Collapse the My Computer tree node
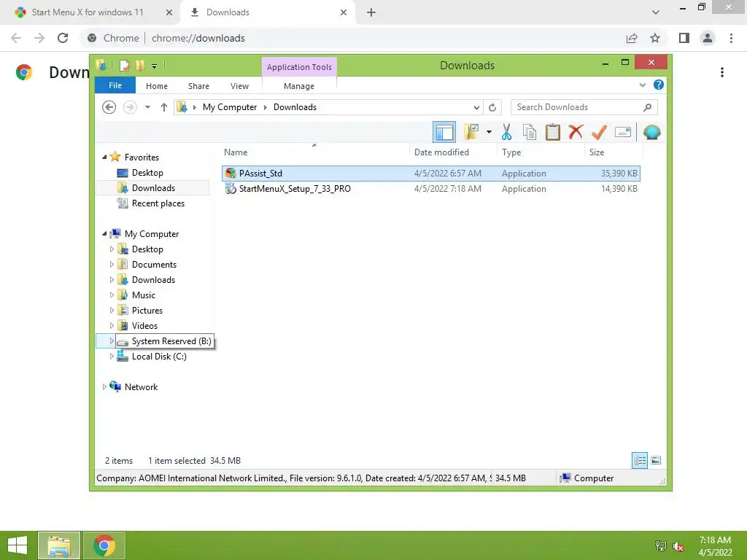 [104, 233]
